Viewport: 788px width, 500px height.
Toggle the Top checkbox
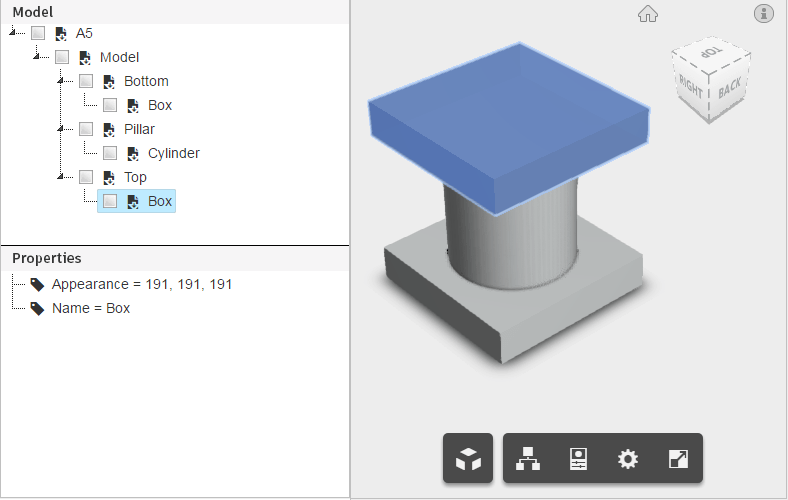coord(86,177)
